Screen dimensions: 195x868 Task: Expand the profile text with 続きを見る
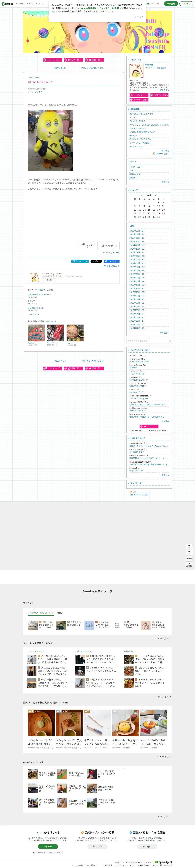(164, 90)
